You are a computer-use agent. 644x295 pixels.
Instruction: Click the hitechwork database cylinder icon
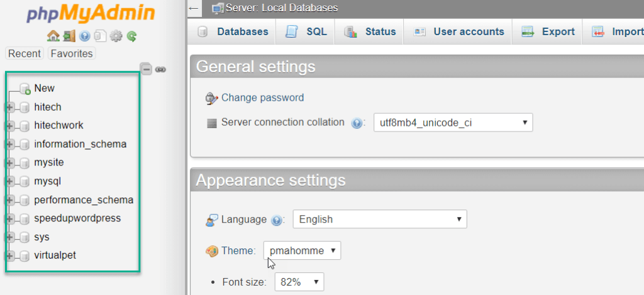25,126
